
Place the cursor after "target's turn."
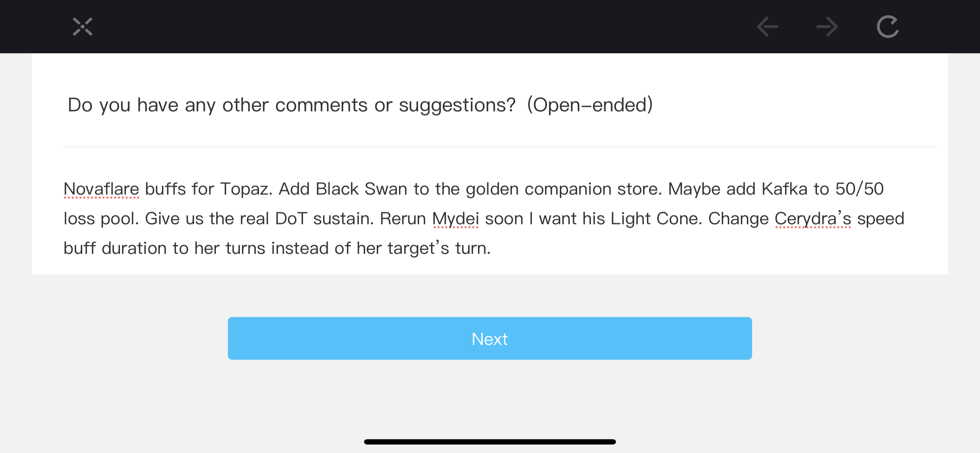point(492,248)
